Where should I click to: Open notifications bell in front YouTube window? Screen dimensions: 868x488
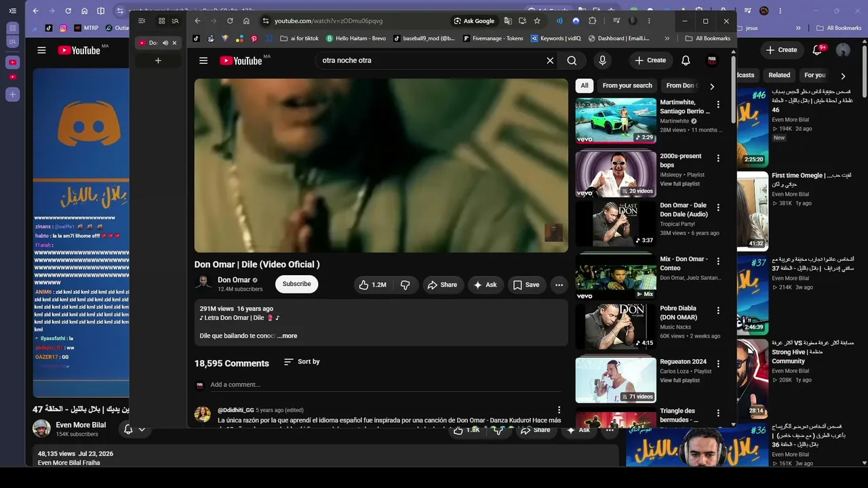(686, 60)
